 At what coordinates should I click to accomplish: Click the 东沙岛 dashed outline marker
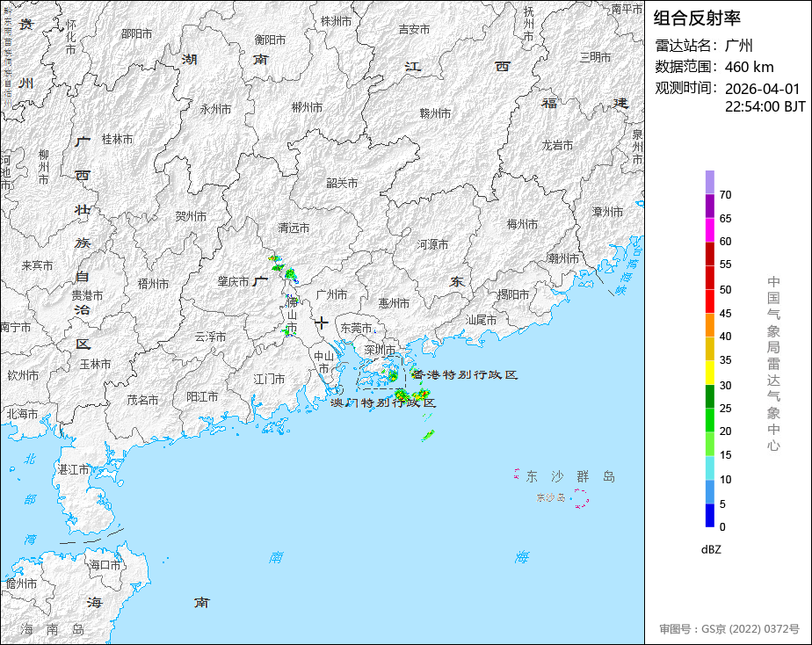[x=581, y=498]
